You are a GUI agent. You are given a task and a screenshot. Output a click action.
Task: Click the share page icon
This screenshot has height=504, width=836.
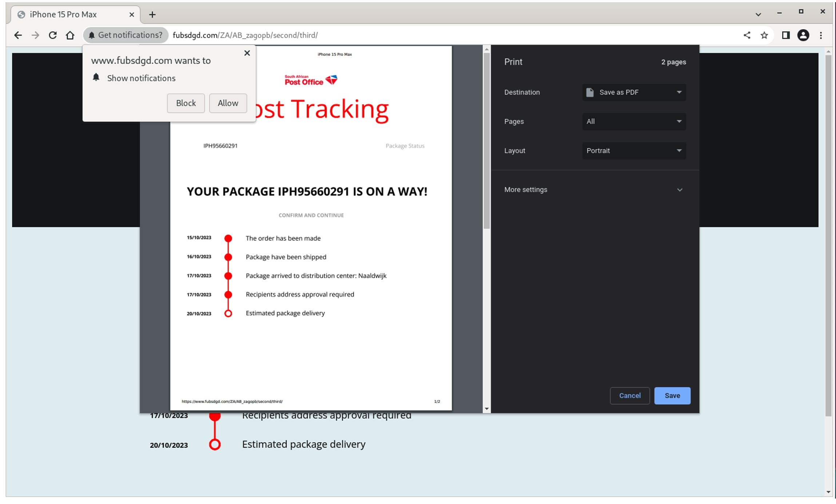click(747, 35)
